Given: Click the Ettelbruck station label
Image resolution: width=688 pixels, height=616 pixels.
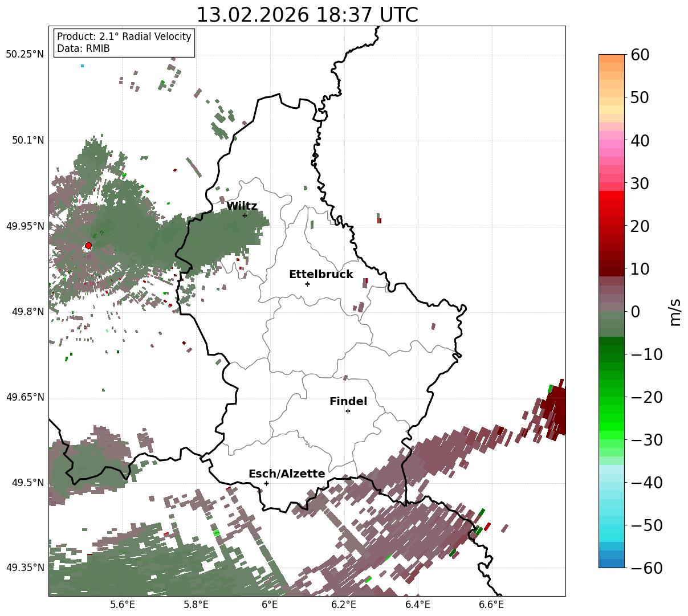Looking at the screenshot, I should pyautogui.click(x=321, y=275).
